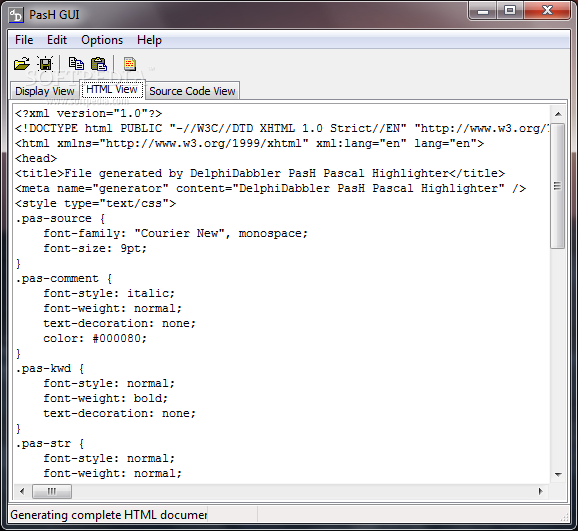578x531 pixels.
Task: Click the '<!DOCTYPE html PUBLIC' line
Action: [x=282, y=128]
